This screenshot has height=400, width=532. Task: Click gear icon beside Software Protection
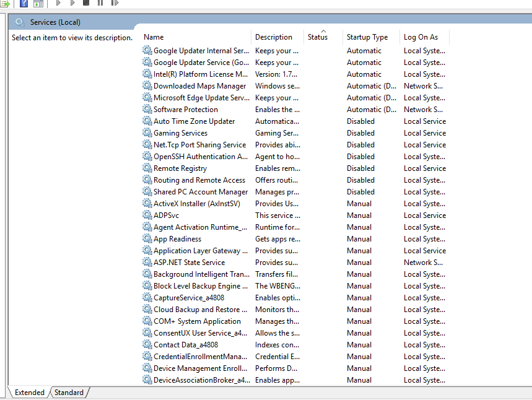(147, 109)
